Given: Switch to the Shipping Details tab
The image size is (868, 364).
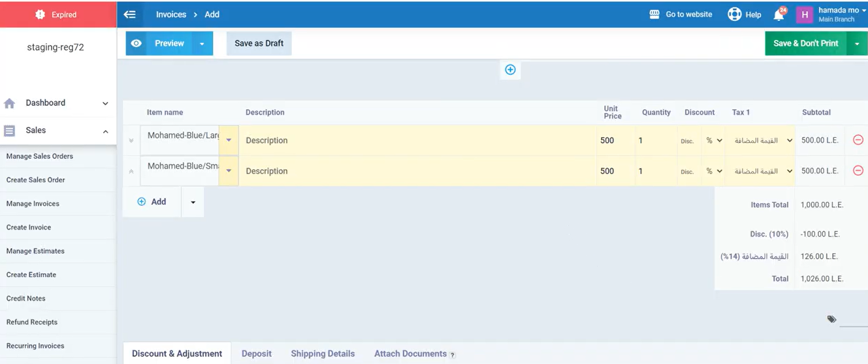Looking at the screenshot, I should click(323, 354).
